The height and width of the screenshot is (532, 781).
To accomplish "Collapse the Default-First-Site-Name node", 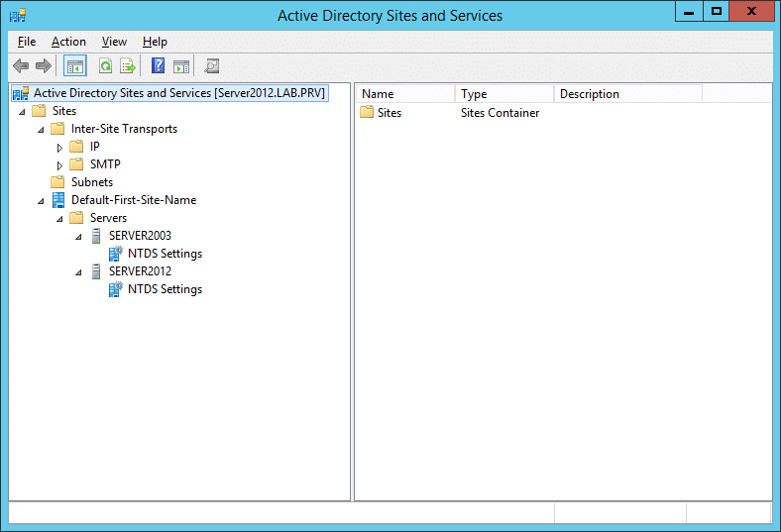I will [41, 201].
